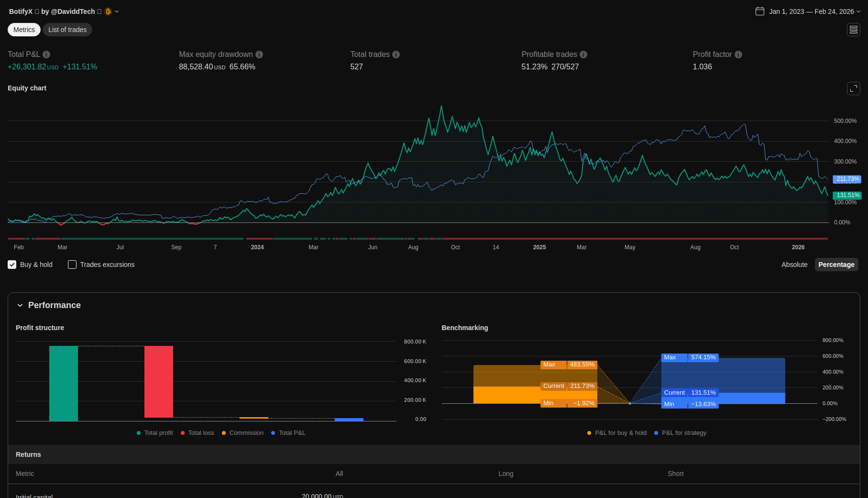
Task: Select the Percentage display button
Action: 836,265
